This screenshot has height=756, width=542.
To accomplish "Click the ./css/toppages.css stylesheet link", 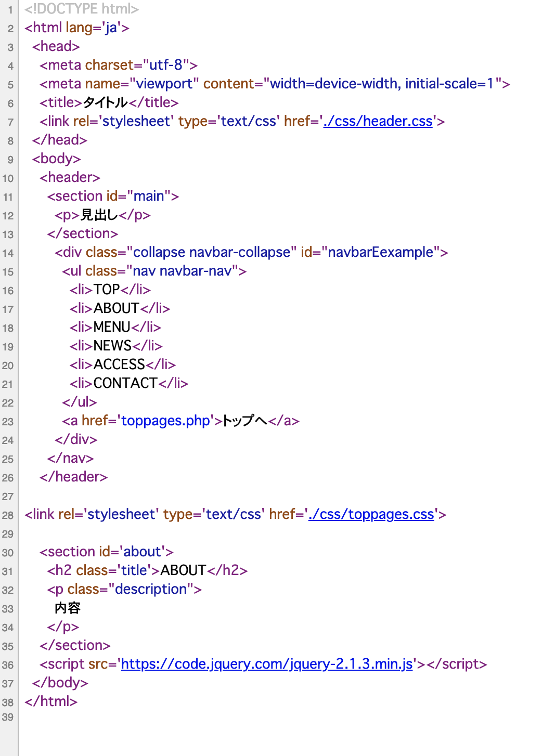I will tap(371, 514).
